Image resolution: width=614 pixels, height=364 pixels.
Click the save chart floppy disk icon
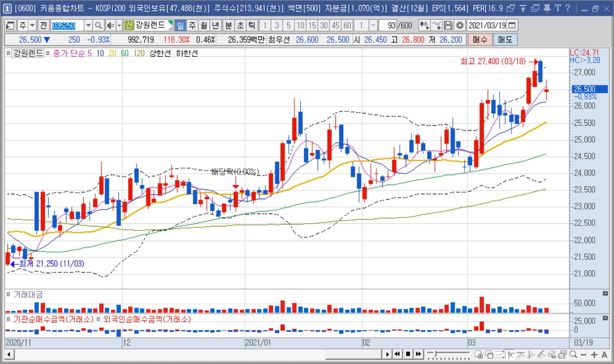pyautogui.click(x=448, y=26)
